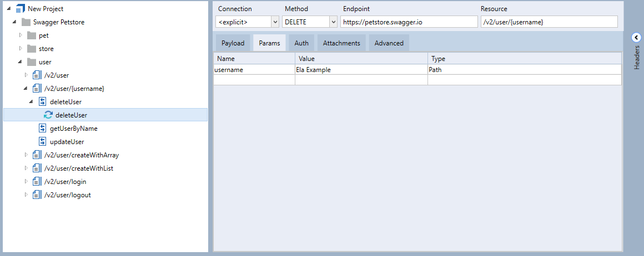Click the getUserByName method icon

(x=42, y=129)
